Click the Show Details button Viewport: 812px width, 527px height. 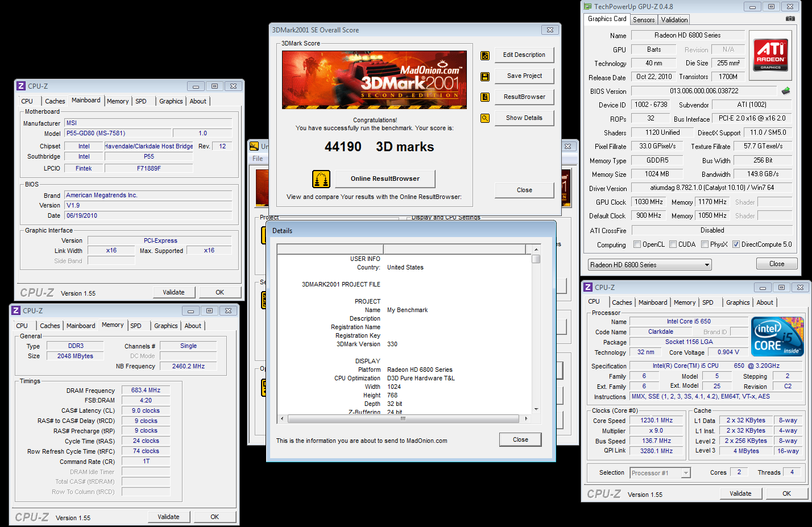coord(524,118)
